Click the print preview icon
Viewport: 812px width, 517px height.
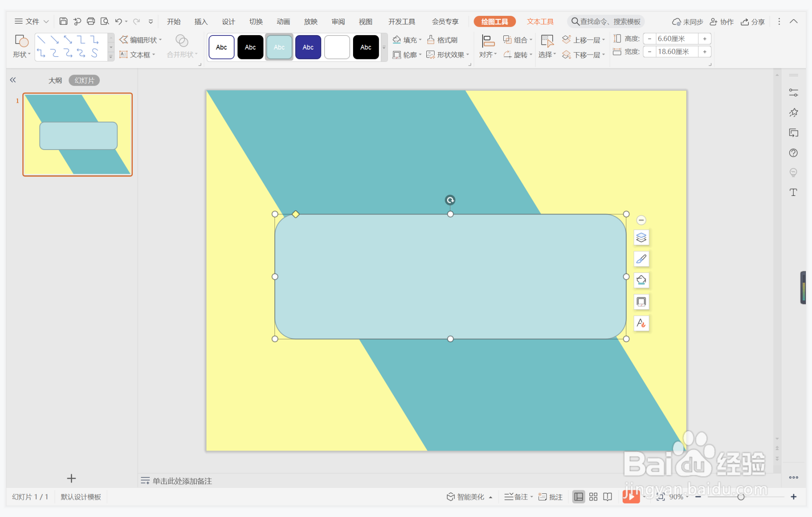(x=105, y=21)
